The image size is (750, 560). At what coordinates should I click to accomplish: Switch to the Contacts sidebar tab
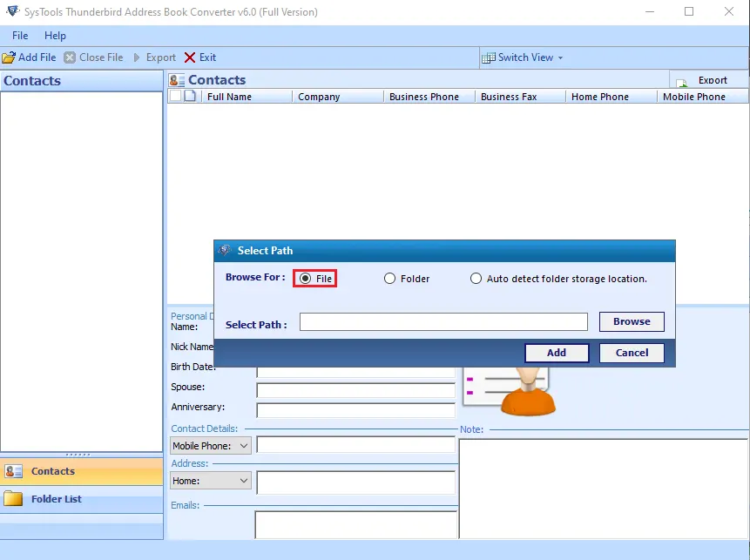point(82,471)
